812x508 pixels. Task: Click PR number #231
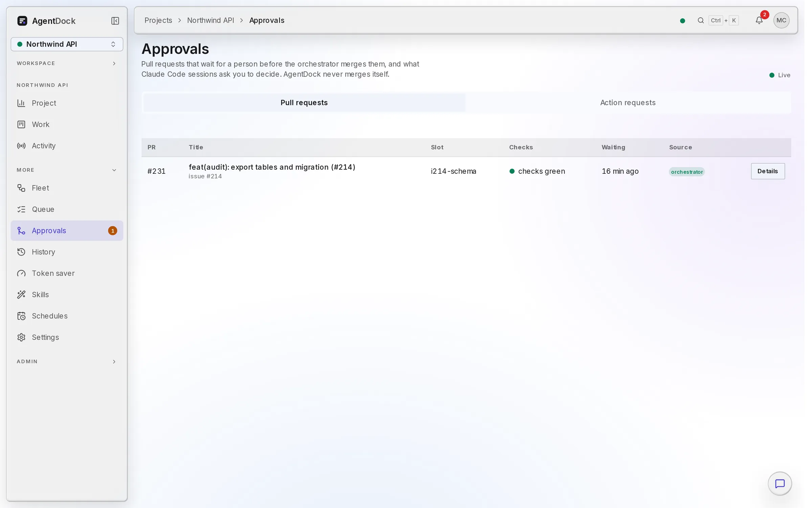coord(156,171)
